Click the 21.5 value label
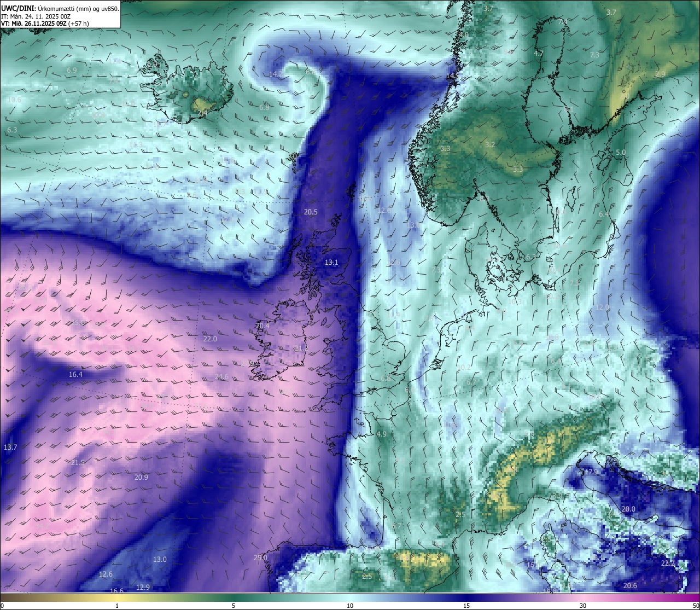The width and height of the screenshot is (700, 610). pos(78,462)
